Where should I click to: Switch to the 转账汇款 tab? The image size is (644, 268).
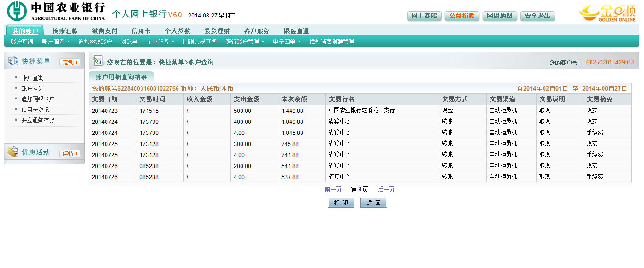65,31
